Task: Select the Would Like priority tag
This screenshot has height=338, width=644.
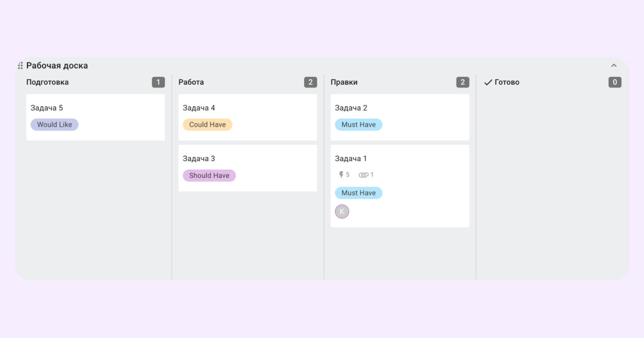Action: point(54,125)
